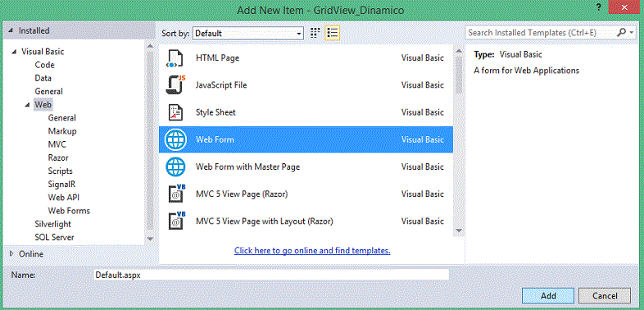
Task: Click the category tree scrollbar down arrow
Action: 150,238
